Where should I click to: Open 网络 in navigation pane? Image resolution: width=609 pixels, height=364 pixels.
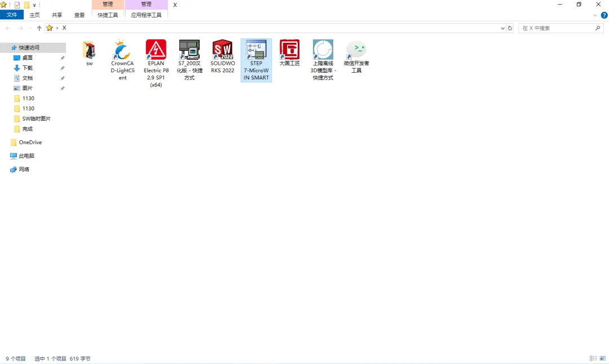coord(24,169)
